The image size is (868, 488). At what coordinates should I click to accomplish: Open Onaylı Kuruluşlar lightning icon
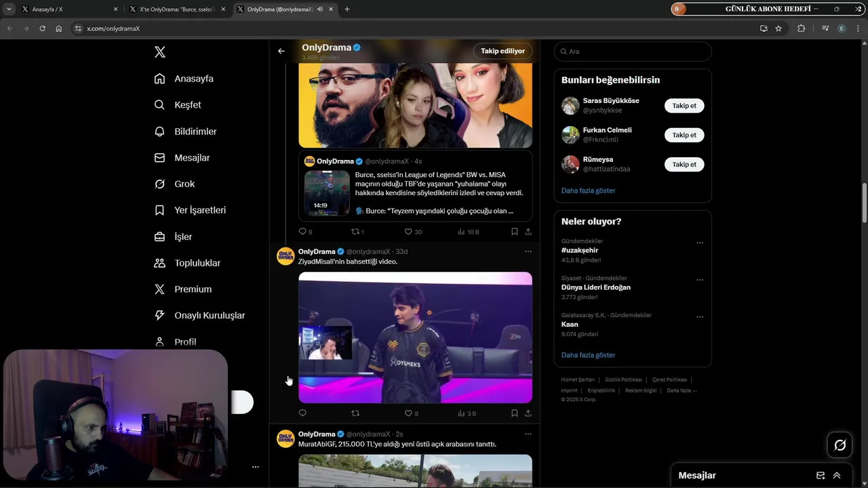coord(159,315)
